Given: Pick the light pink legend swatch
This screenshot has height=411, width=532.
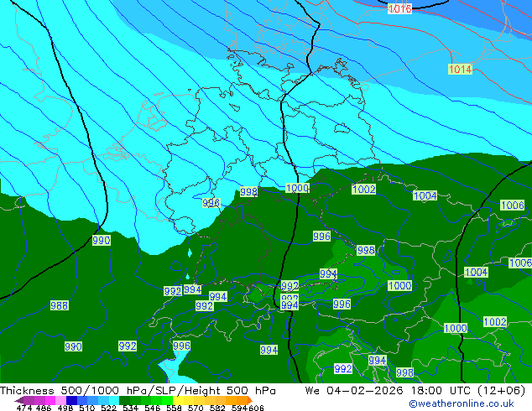Looking at the screenshot, I should (60, 400).
